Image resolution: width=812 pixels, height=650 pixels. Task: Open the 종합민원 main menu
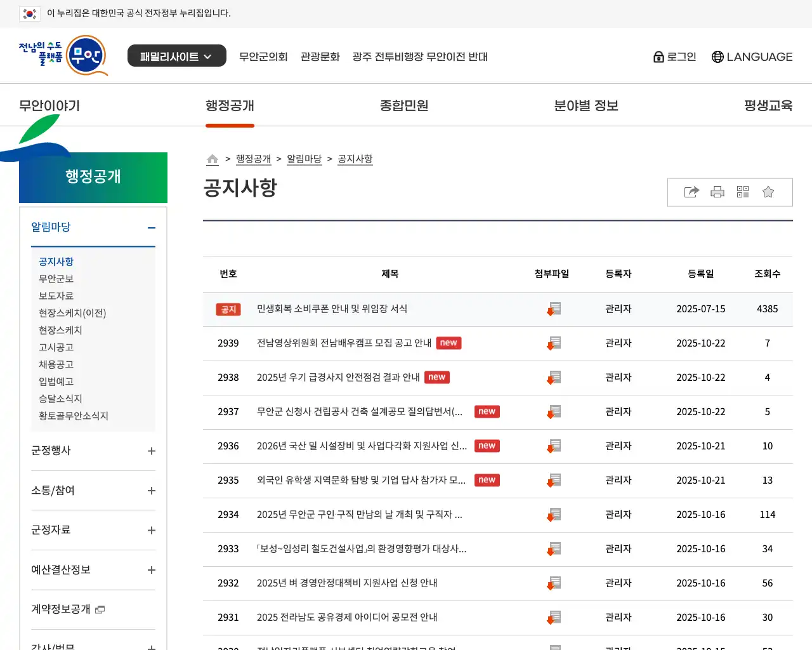[403, 105]
